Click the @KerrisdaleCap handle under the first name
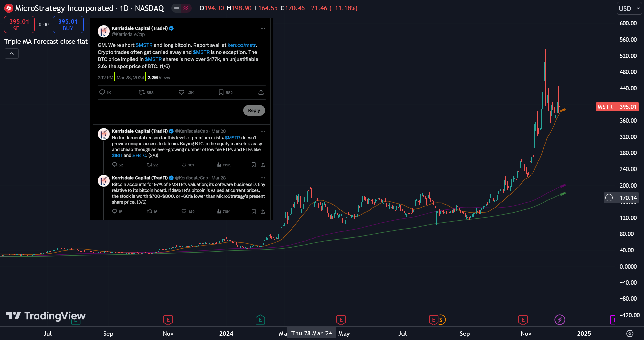The width and height of the screenshot is (644, 340). coord(128,34)
